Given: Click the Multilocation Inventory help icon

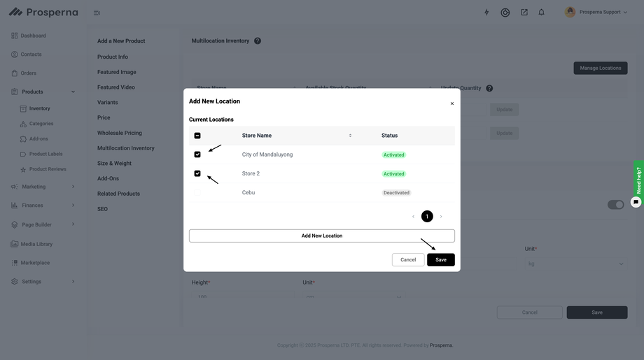Looking at the screenshot, I should pyautogui.click(x=258, y=41).
